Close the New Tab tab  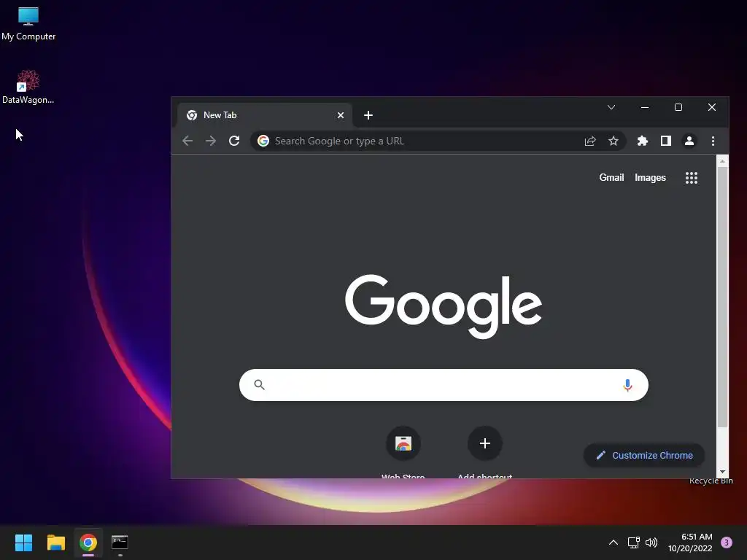341,115
